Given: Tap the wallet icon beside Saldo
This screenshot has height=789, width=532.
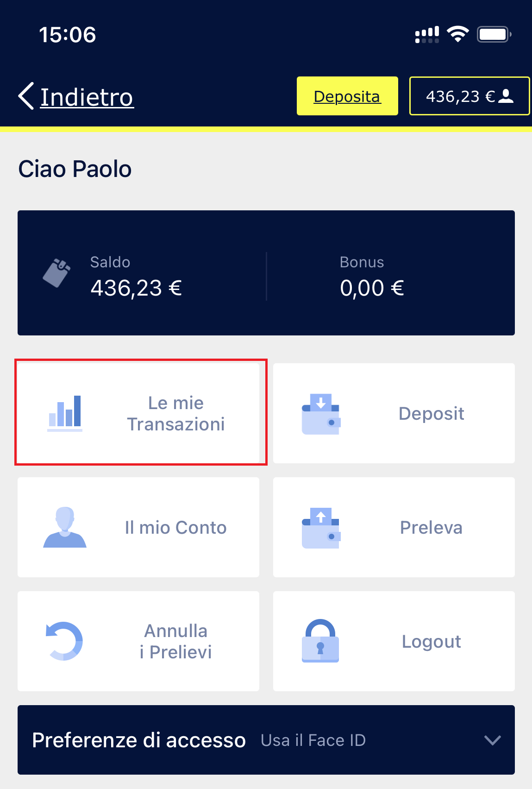Looking at the screenshot, I should [x=56, y=273].
